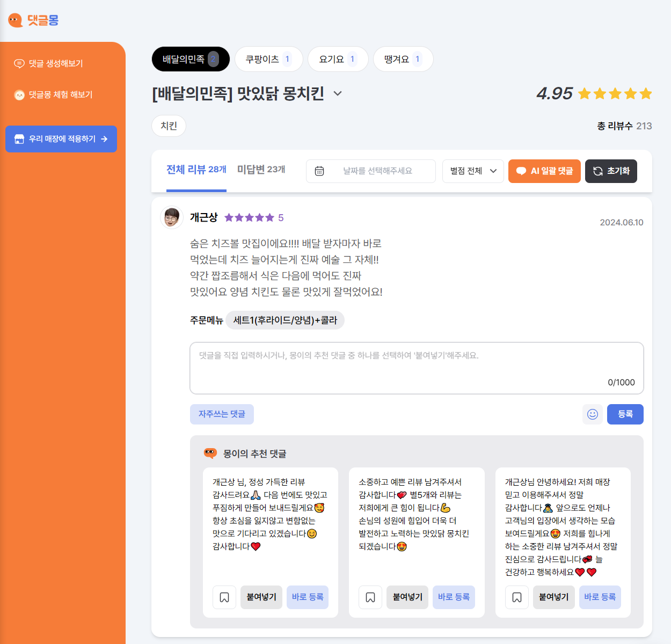The height and width of the screenshot is (644, 671).
Task: Click the review date 2024.06.10
Action: 622,223
